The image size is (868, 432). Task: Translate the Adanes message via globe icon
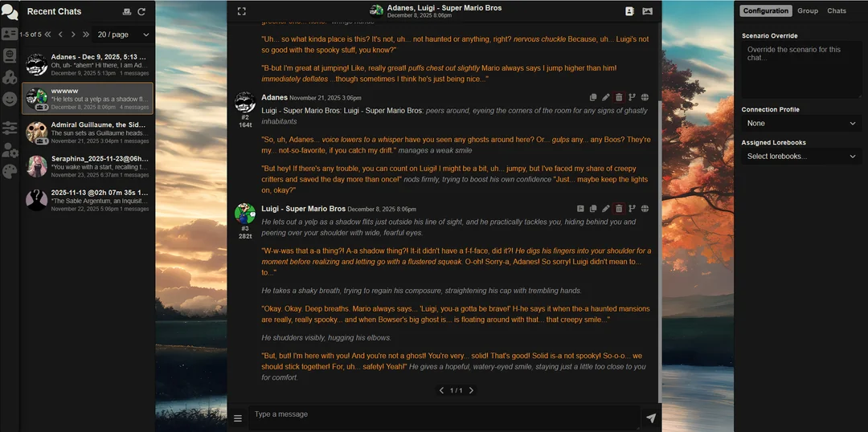(645, 97)
